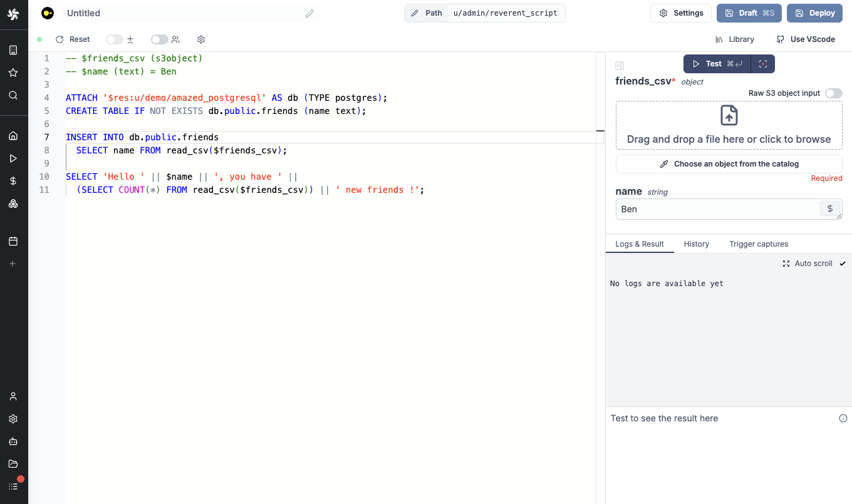Open Resources from the sidebar
852x504 pixels.
click(x=13, y=203)
